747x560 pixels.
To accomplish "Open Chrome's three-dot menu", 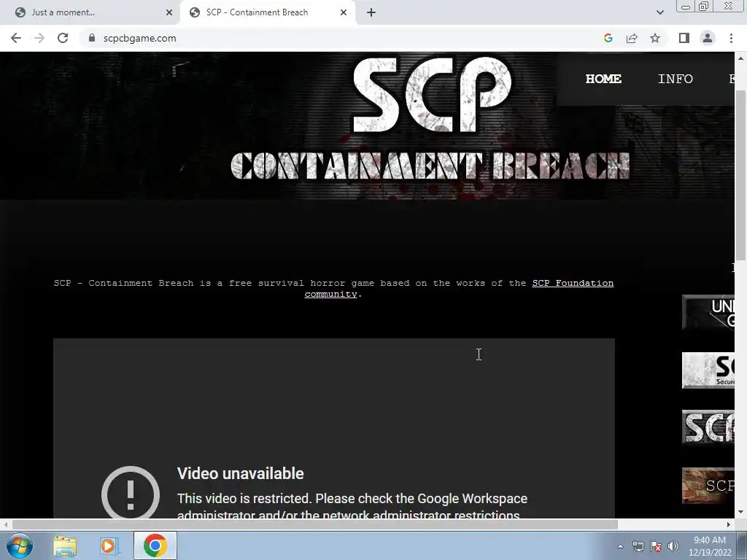I will coord(731,38).
